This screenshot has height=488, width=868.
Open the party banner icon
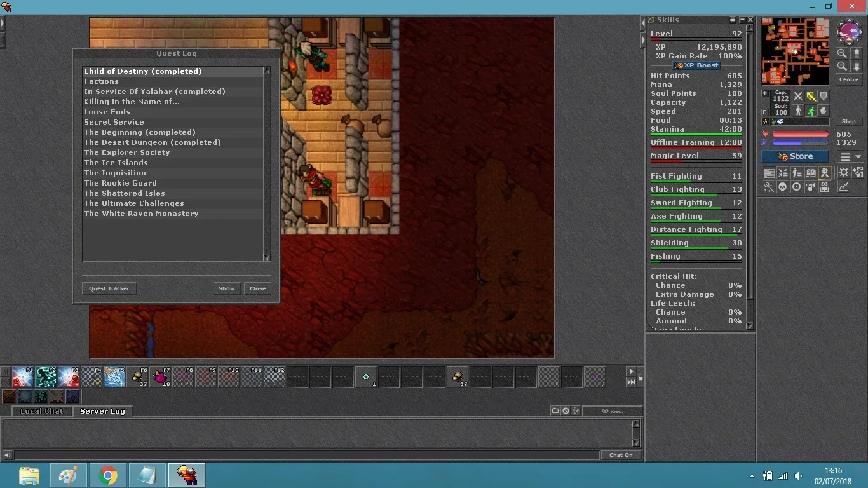(x=811, y=187)
